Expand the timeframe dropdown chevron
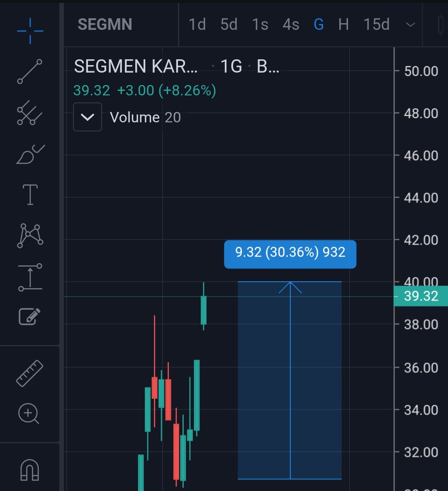This screenshot has height=491, width=448. tap(410, 24)
